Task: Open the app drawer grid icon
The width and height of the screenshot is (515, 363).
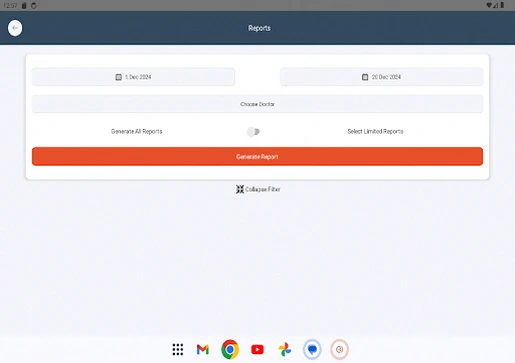Action: [x=178, y=349]
